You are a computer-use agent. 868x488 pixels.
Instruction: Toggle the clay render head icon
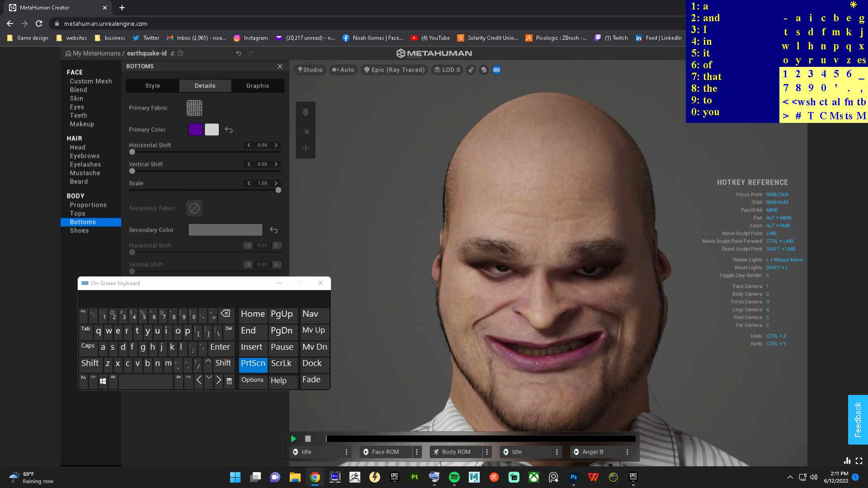(x=484, y=70)
